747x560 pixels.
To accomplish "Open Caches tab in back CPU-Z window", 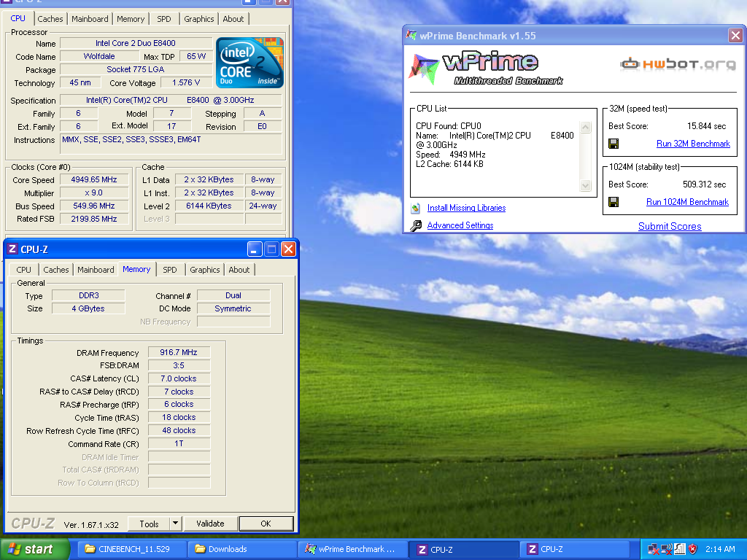I will click(x=50, y=19).
